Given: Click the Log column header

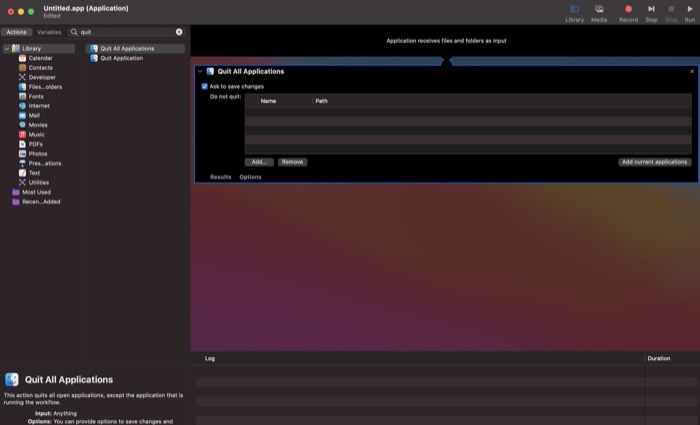Looking at the screenshot, I should pos(210,358).
